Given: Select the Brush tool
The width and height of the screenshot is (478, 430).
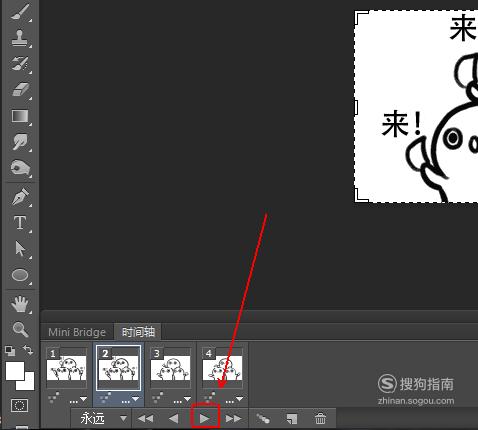Looking at the screenshot, I should [20, 12].
